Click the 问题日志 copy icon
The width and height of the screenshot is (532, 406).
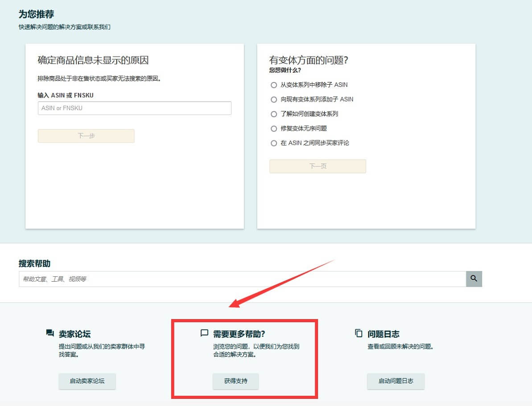(359, 333)
